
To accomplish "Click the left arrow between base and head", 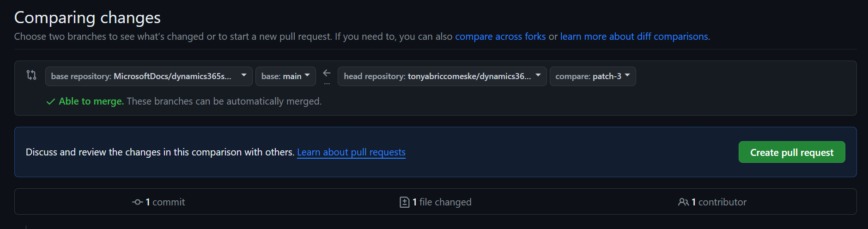I will (x=327, y=73).
